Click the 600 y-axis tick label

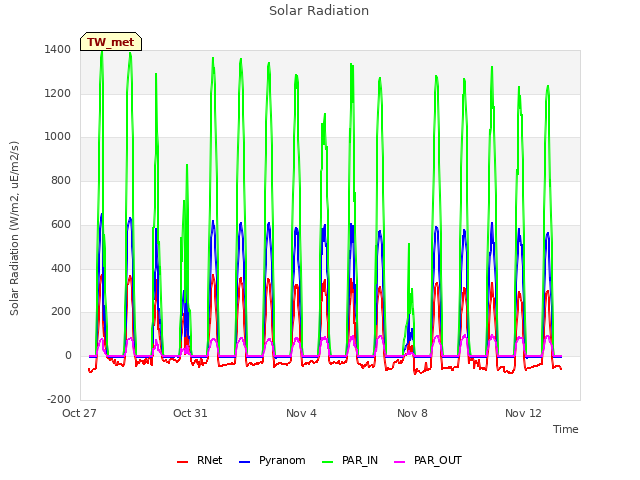pyautogui.click(x=61, y=224)
